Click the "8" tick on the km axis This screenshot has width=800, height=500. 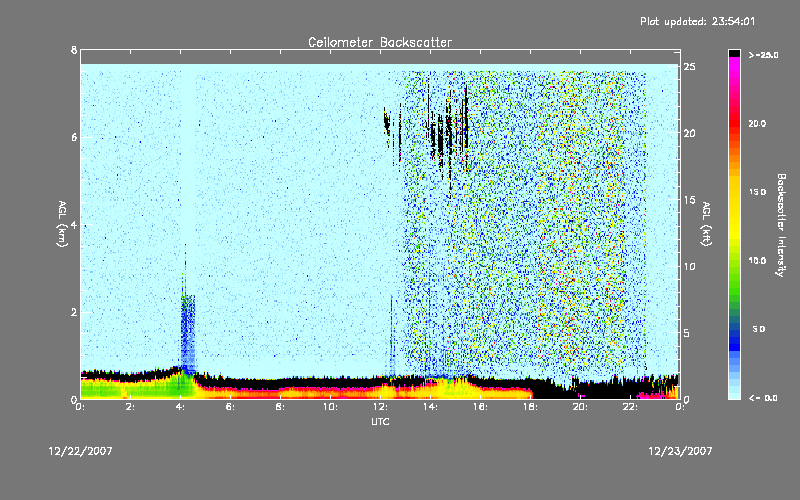coord(74,50)
